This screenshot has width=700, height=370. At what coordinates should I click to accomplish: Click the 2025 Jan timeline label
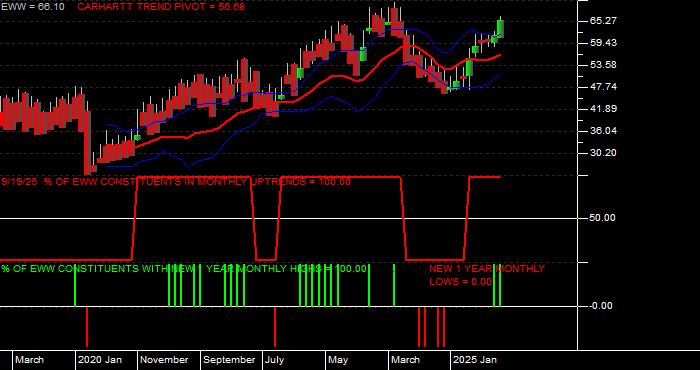475,360
